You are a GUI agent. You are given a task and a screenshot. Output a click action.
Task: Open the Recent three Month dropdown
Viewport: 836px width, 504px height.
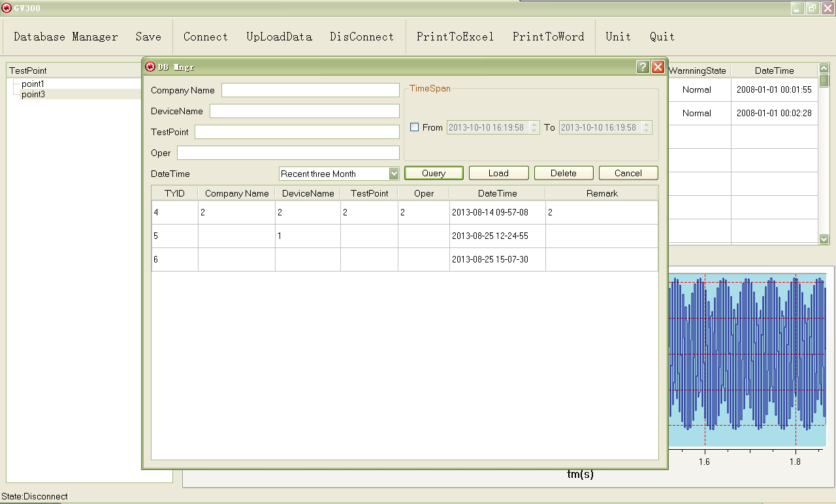click(x=393, y=174)
